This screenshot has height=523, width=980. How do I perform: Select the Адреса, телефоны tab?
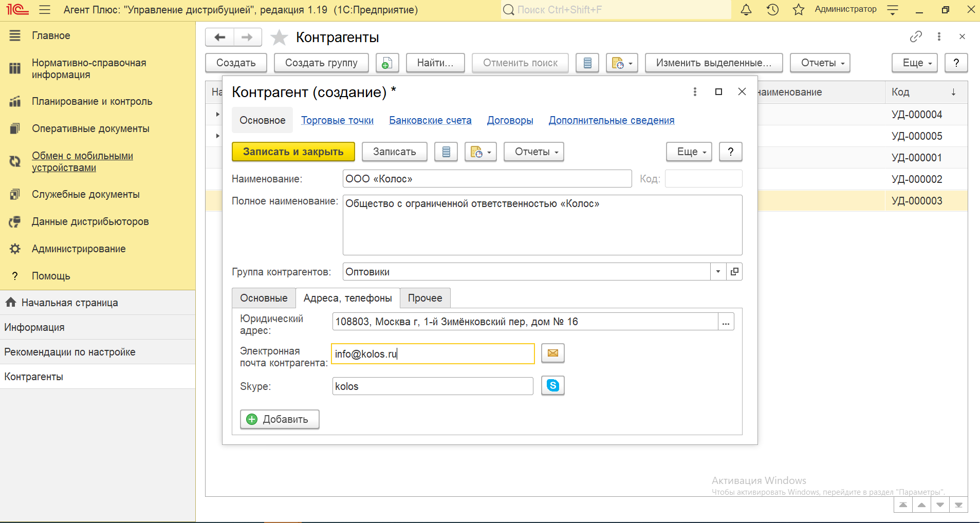click(347, 298)
